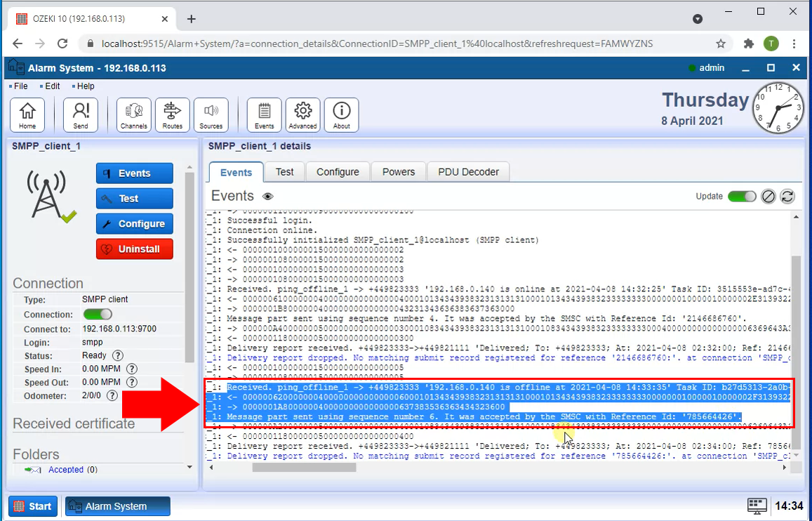Open Chrome three-dot menu

(794, 44)
